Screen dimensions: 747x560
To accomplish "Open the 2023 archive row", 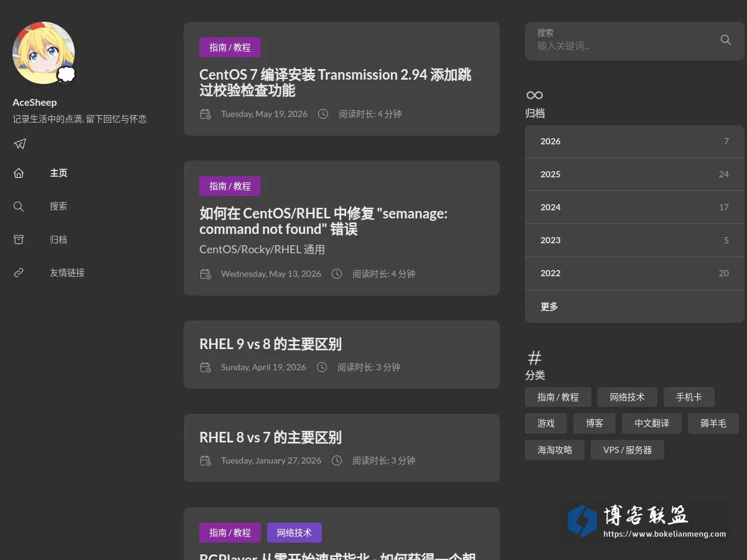I will point(634,240).
